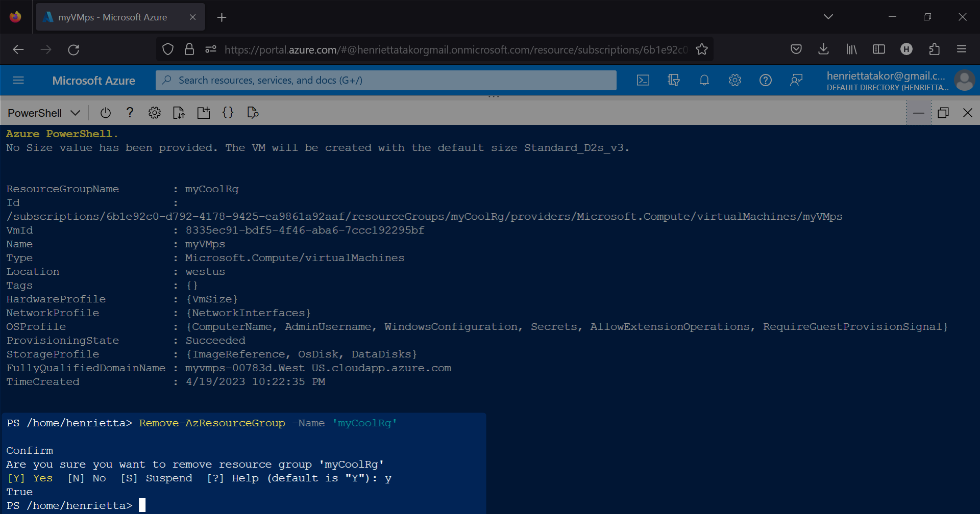The height and width of the screenshot is (514, 980).
Task: Open Azure portal settings gear
Action: click(x=735, y=80)
